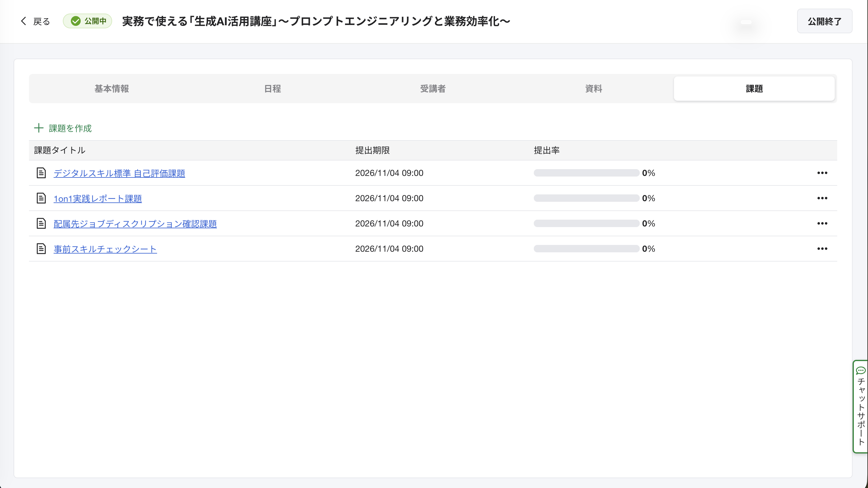Switch to the 日程 tab
Screen dimensions: 868x488
[x=272, y=89]
